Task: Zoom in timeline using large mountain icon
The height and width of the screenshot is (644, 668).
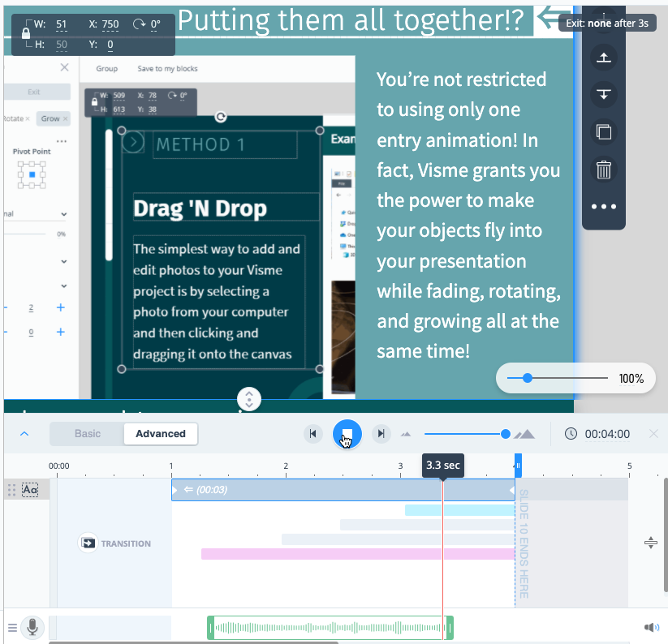Action: pos(525,434)
